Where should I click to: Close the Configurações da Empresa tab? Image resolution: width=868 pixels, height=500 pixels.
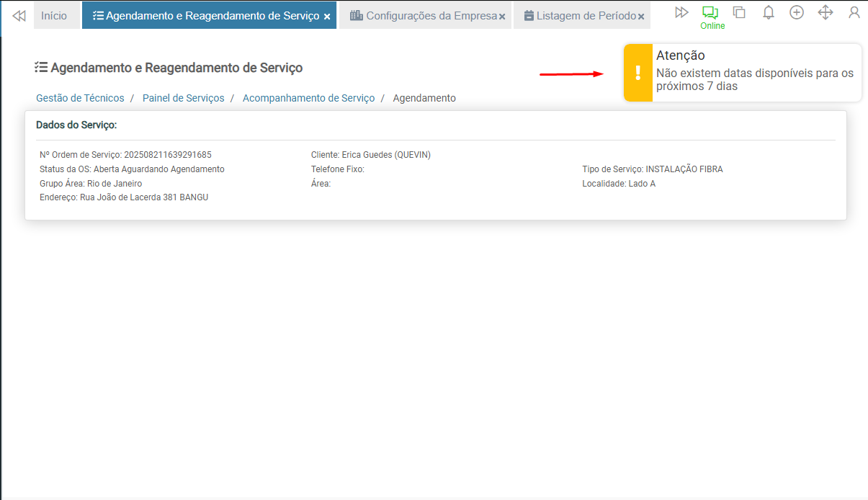pos(502,17)
